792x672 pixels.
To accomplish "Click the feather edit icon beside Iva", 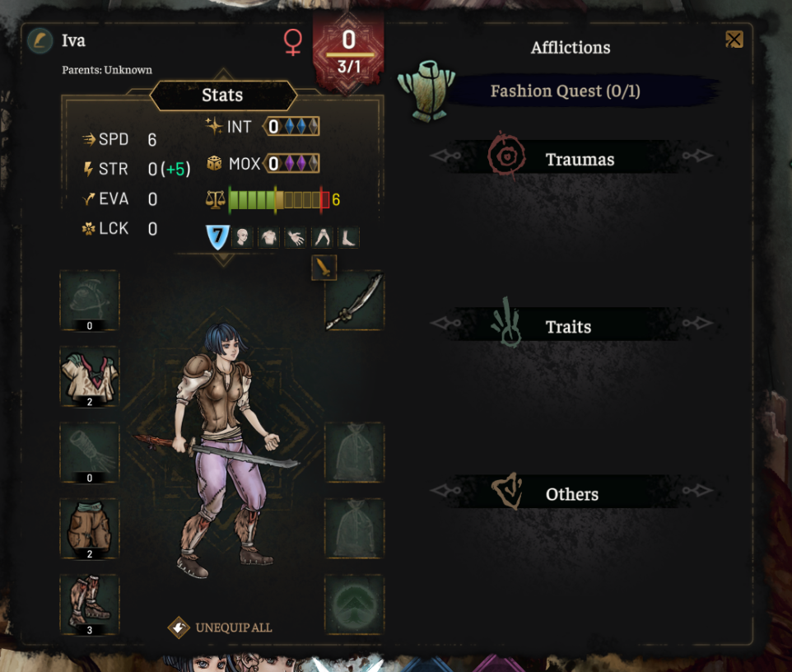I will tap(40, 41).
